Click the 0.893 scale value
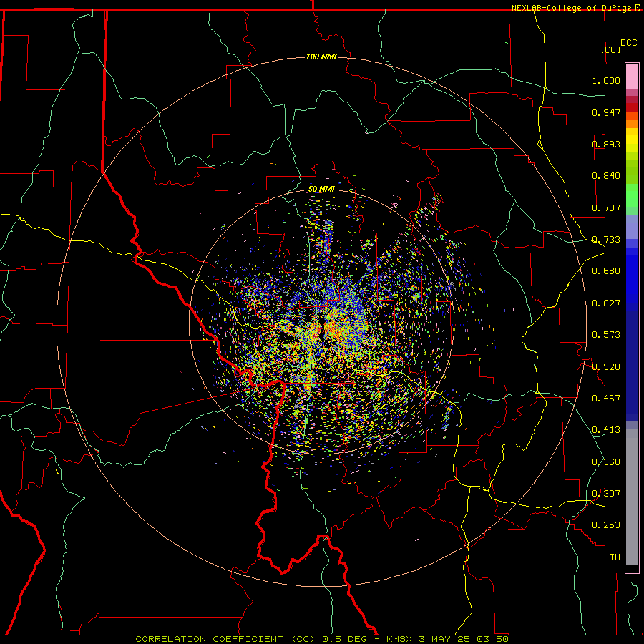 pos(606,144)
